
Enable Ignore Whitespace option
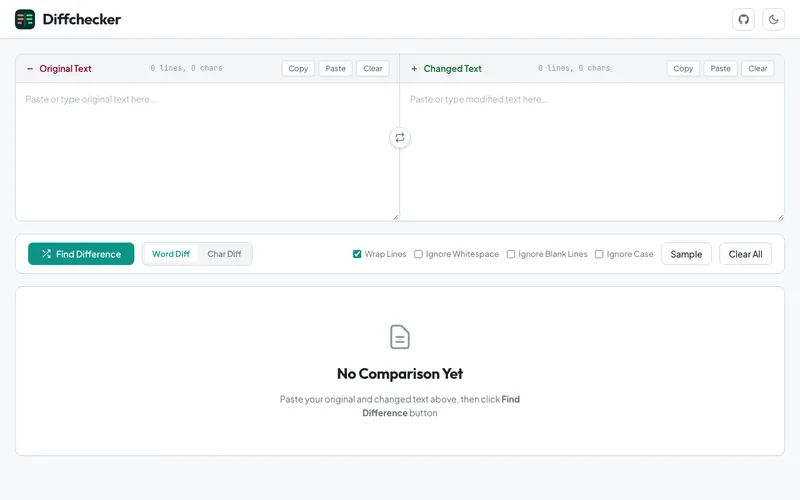coord(418,254)
